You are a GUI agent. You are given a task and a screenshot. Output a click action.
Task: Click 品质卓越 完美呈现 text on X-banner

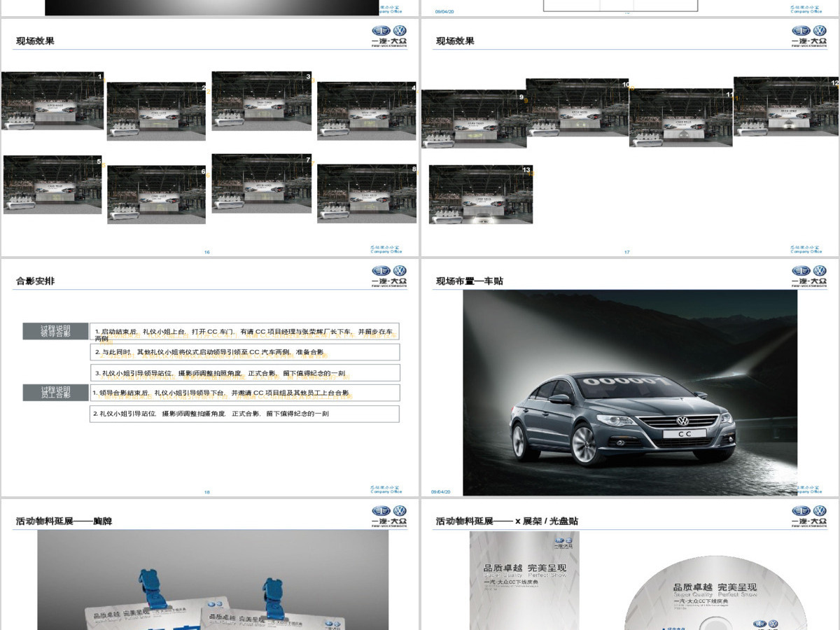(x=524, y=568)
